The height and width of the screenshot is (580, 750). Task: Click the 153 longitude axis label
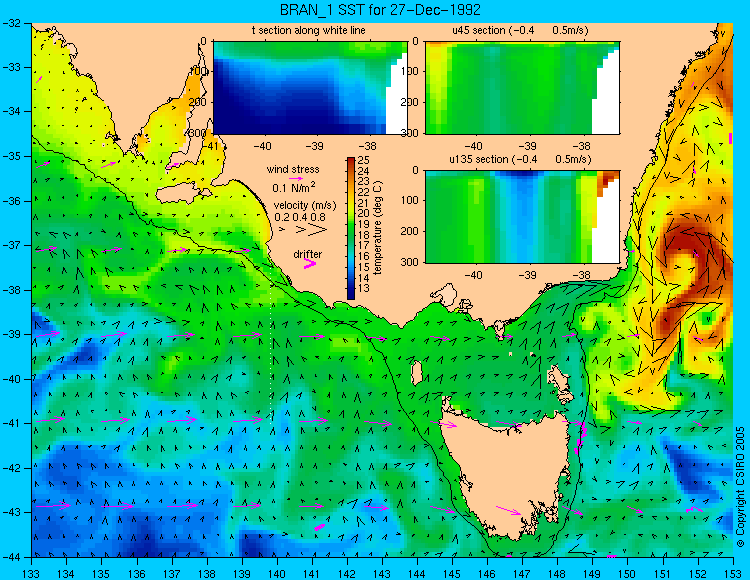coord(733,574)
